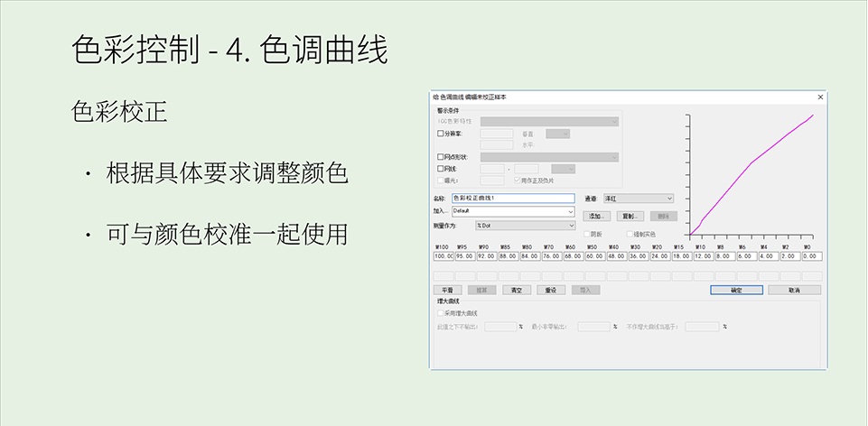Click the 平滑 button
The image size is (868, 426).
[446, 291]
